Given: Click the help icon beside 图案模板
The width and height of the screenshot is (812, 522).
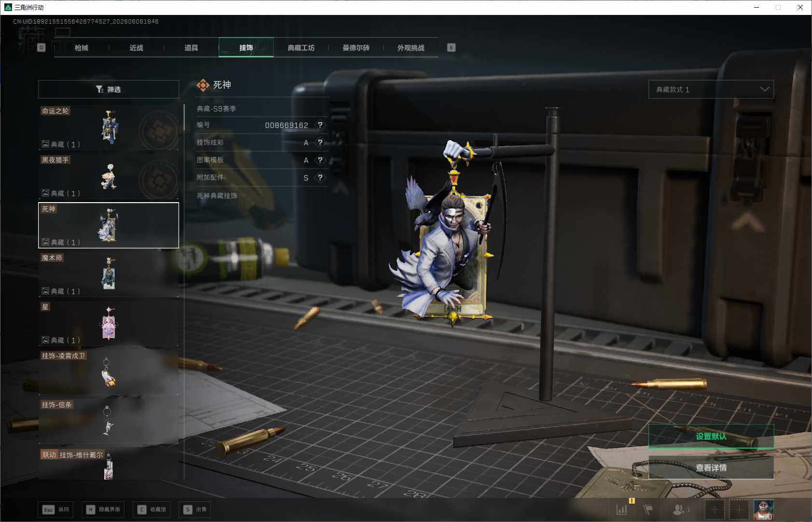Looking at the screenshot, I should pos(320,160).
